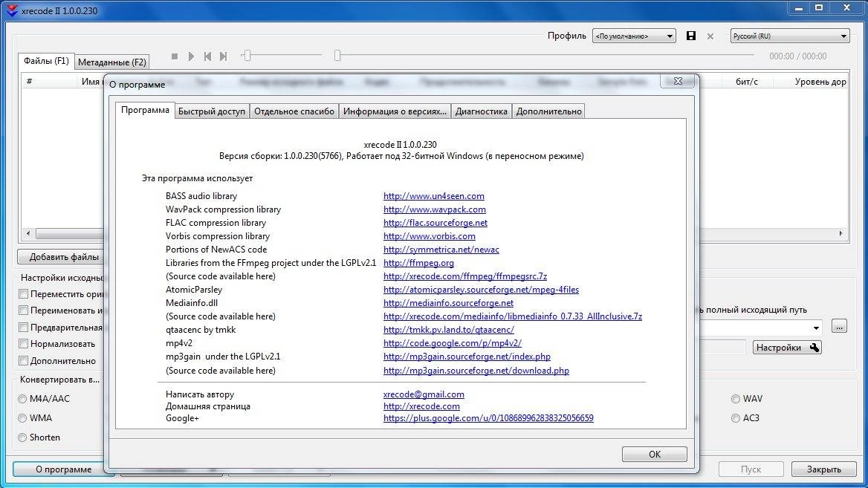Open the Дополнительно tab in dialog
The height and width of the screenshot is (488, 868).
548,111
